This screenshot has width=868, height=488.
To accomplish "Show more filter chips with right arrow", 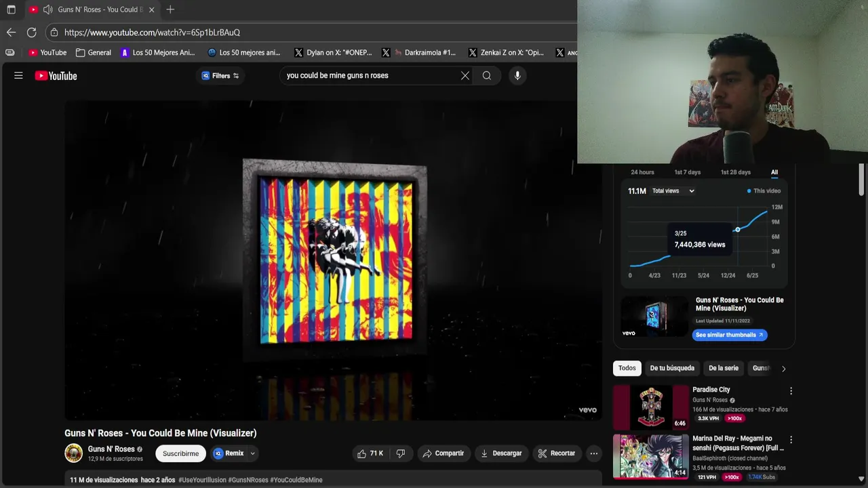I will point(783,369).
